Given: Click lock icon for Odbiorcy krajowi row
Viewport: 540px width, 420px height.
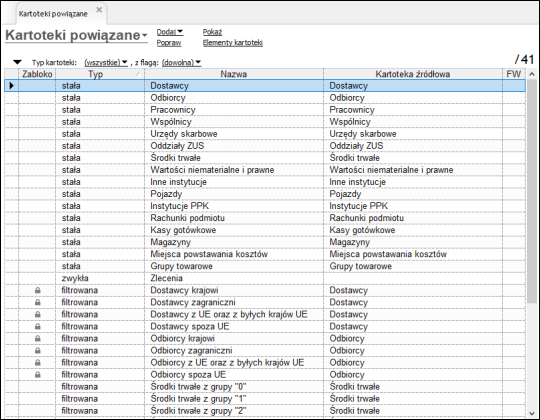Looking at the screenshot, I should coord(38,339).
